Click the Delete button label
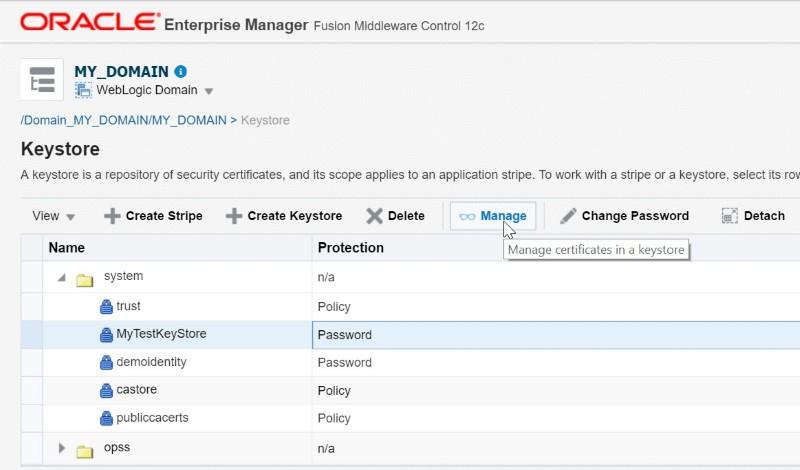The height and width of the screenshot is (470, 800). click(x=406, y=216)
